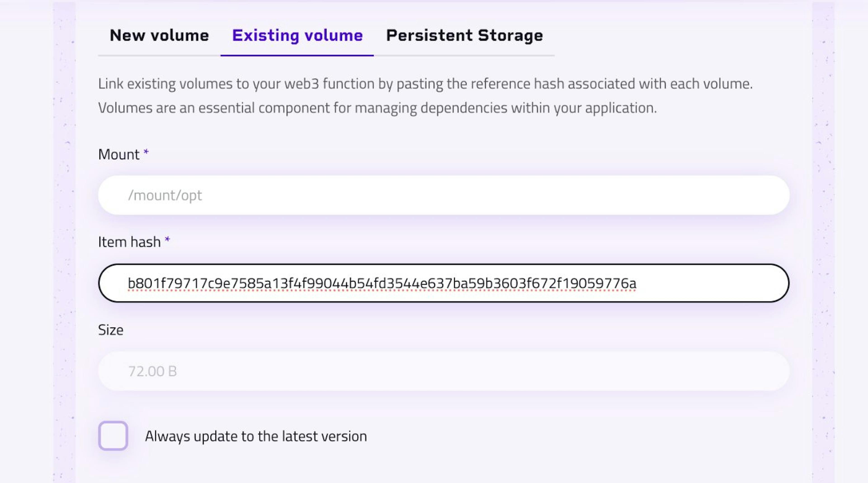Screen dimensions: 868x483
Task: Click the required asterisk beside Mount
Action: click(x=146, y=152)
